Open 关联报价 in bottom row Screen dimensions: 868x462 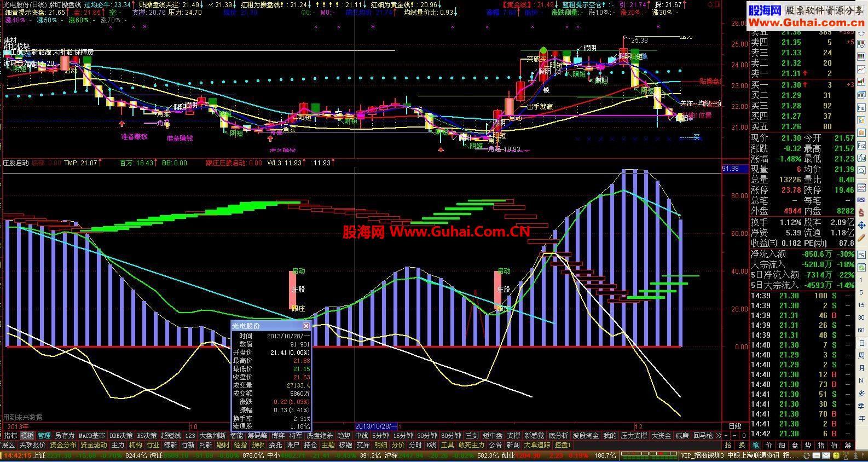click(x=32, y=445)
